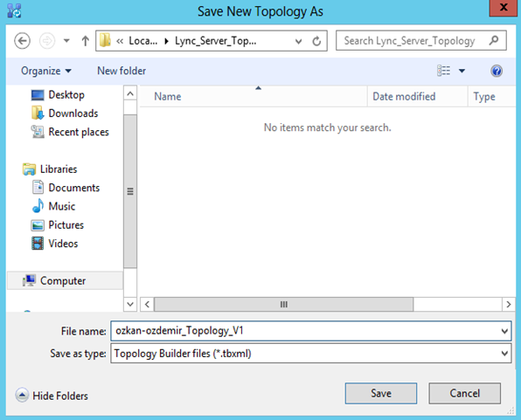521x420 pixels.
Task: Focus the Search Lync_Server_Topology field
Action: tap(421, 40)
